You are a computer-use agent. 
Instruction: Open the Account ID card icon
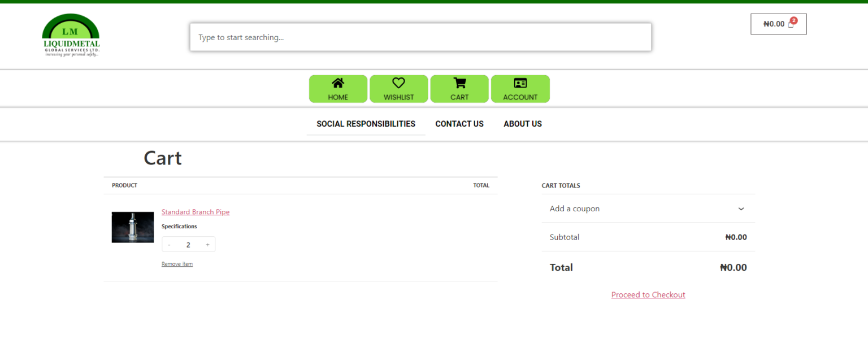tap(520, 84)
